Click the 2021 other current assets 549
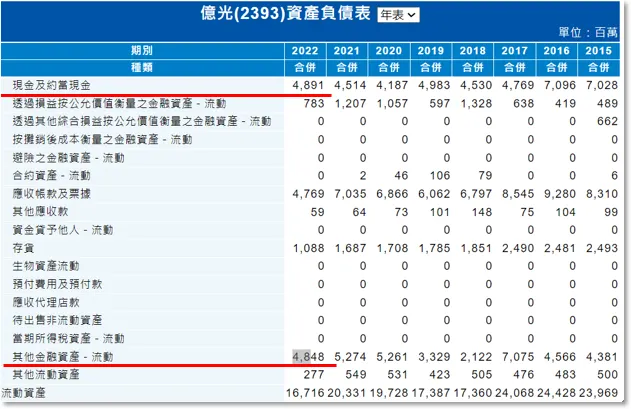The image size is (631, 409). [x=356, y=374]
